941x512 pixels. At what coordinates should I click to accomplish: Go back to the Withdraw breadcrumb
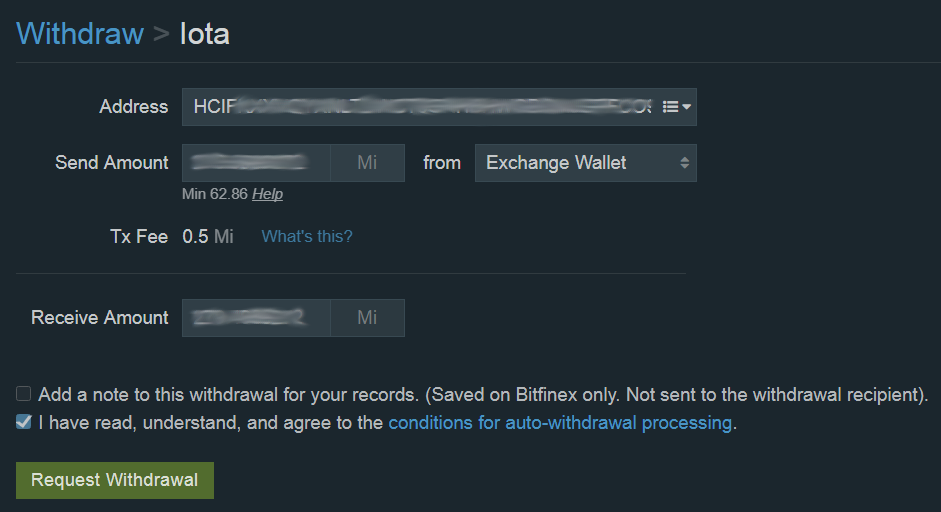tap(80, 34)
